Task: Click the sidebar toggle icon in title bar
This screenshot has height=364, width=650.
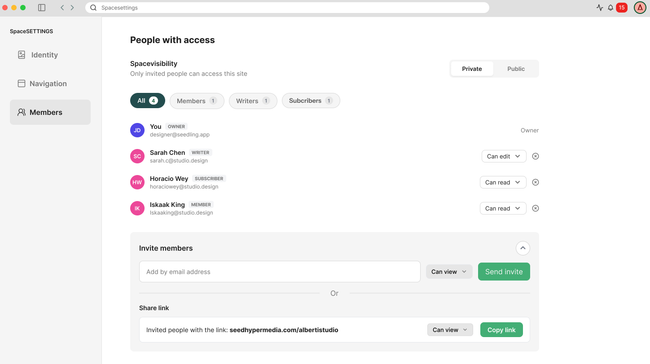Action: click(x=42, y=7)
